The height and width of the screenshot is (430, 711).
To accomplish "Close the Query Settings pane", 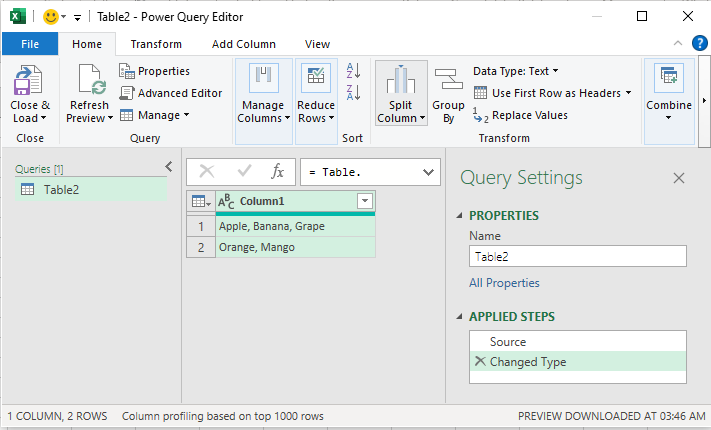I will click(679, 178).
